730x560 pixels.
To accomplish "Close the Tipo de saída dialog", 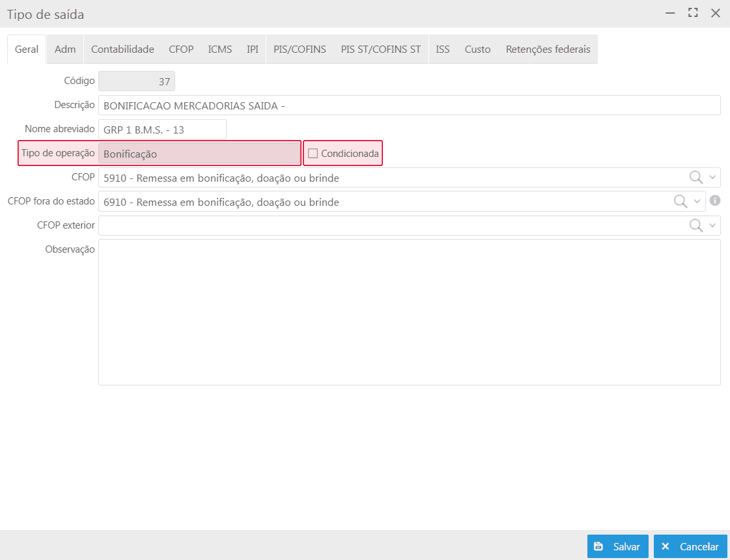I will click(716, 13).
